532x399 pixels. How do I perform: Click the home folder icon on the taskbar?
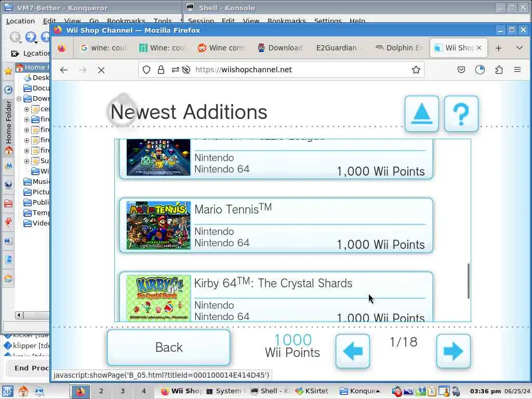click(23, 391)
